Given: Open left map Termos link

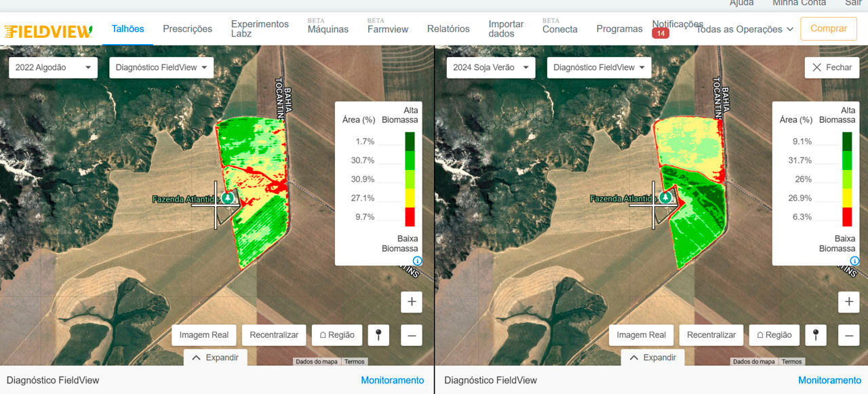Looking at the screenshot, I should (x=355, y=361).
